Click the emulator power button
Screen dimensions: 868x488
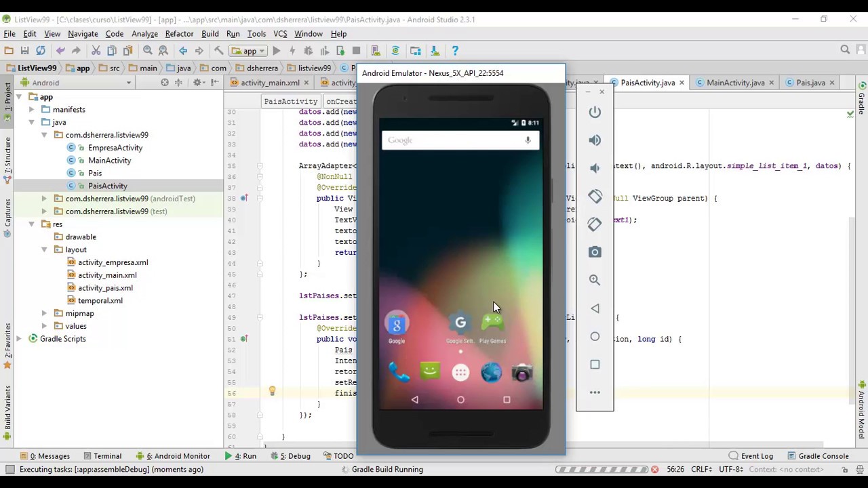(x=595, y=112)
